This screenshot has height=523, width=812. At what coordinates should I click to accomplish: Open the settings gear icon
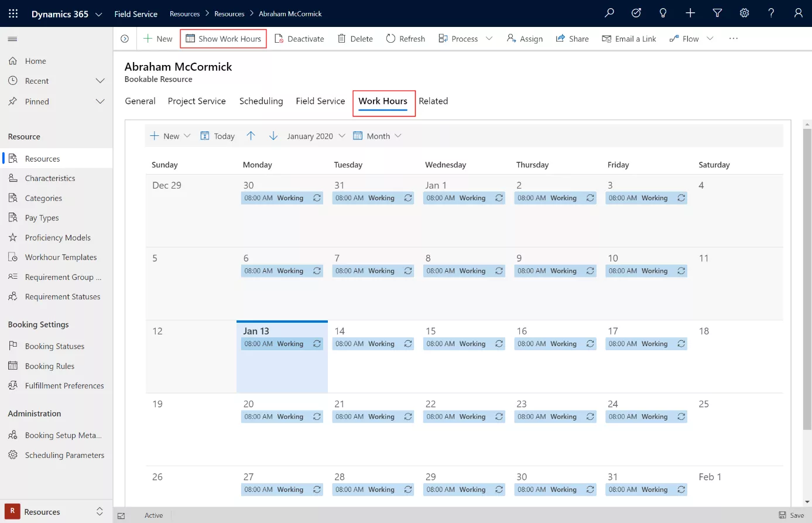[744, 13]
